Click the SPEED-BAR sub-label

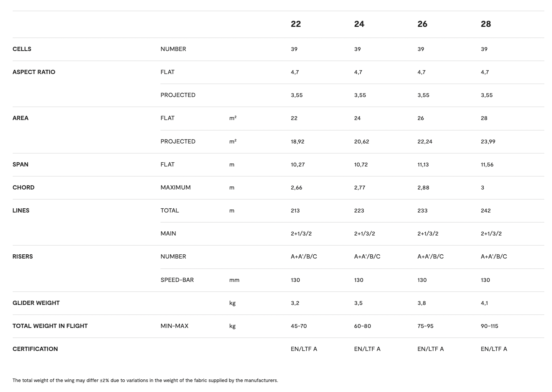[x=177, y=280]
